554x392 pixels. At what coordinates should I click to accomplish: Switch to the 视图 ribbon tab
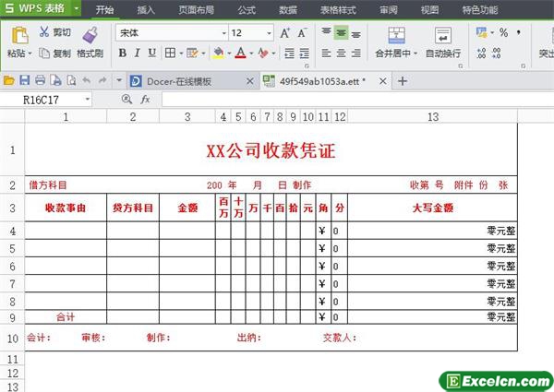(429, 9)
